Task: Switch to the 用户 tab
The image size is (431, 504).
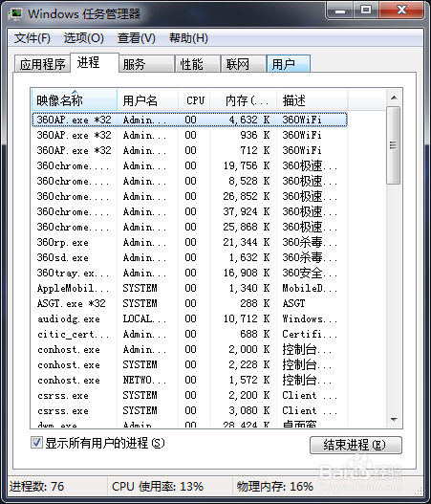Action: coord(288,64)
